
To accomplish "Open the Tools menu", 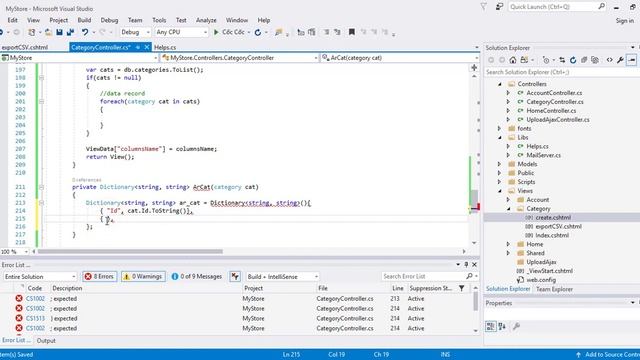I will [159, 20].
